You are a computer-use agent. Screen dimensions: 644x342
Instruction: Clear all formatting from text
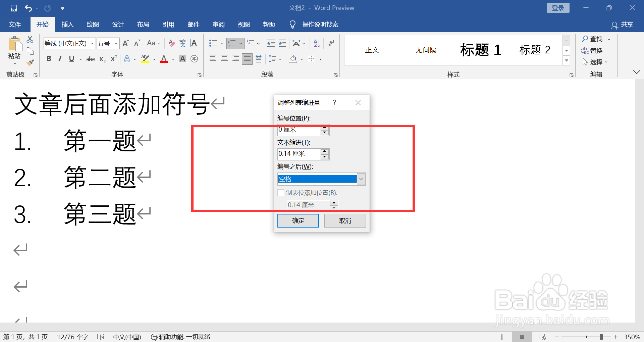pyautogui.click(x=171, y=43)
